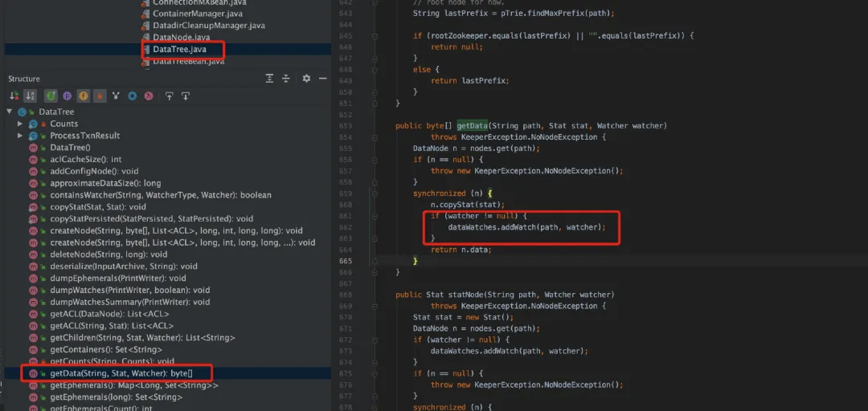Enable Autoscroll to Source upward arrow icon
The width and height of the screenshot is (868, 411).
[170, 96]
